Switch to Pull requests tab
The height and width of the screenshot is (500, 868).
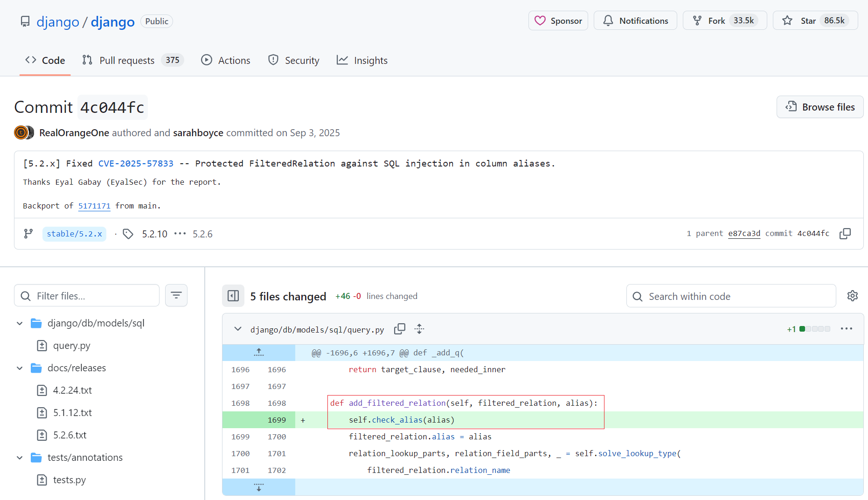[x=127, y=60]
